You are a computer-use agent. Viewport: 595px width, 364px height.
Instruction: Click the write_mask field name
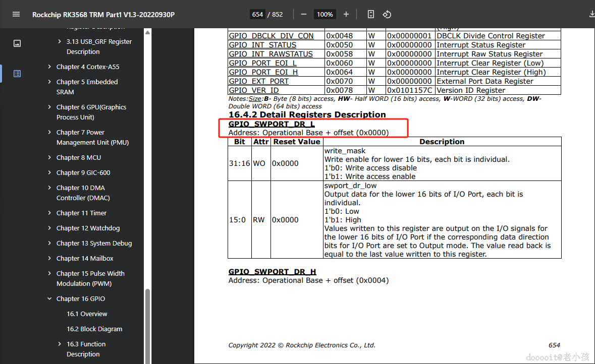tap(345, 151)
